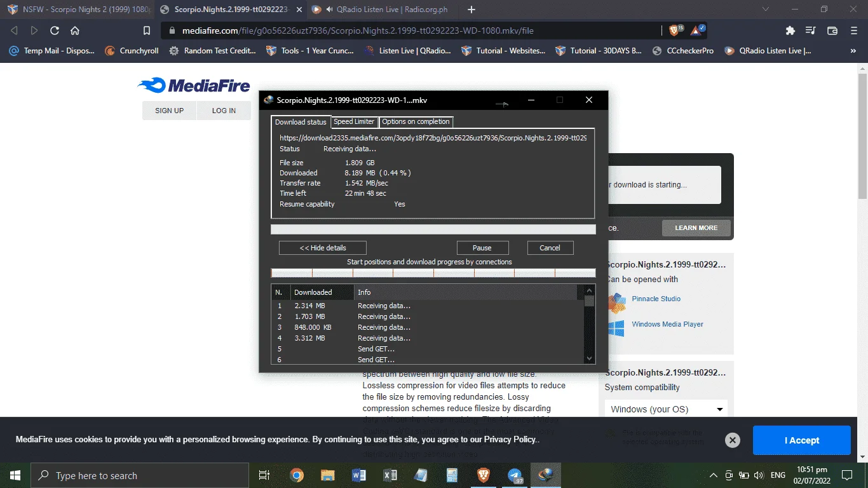This screenshot has height=488, width=868.
Task: Open the media playlist icon in toolbar
Action: [811, 30]
